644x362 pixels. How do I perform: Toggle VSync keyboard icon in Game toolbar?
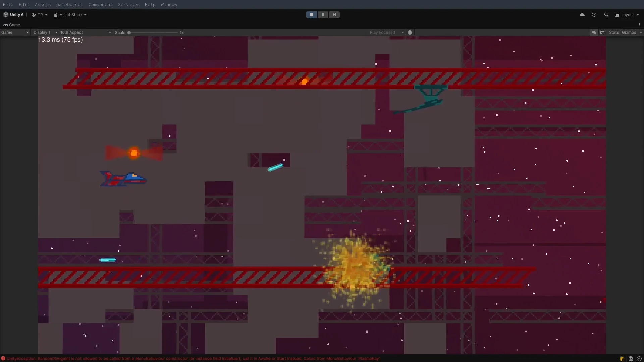pyautogui.click(x=603, y=32)
